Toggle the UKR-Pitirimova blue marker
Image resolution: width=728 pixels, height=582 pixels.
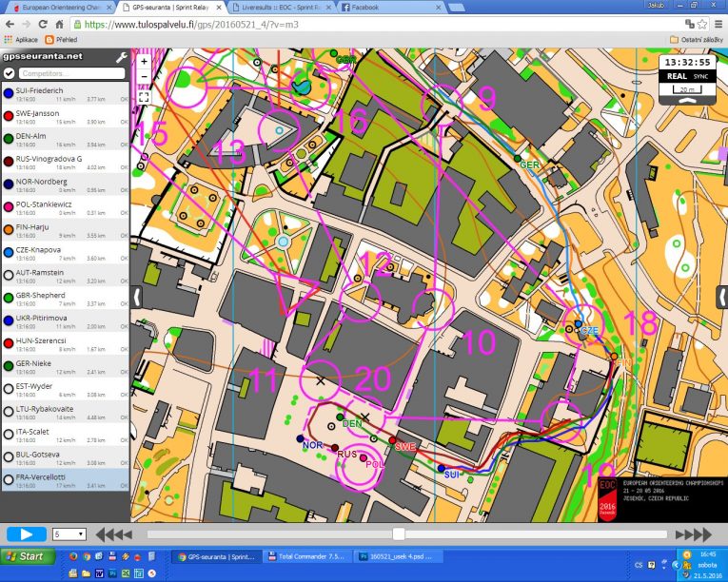click(9, 320)
